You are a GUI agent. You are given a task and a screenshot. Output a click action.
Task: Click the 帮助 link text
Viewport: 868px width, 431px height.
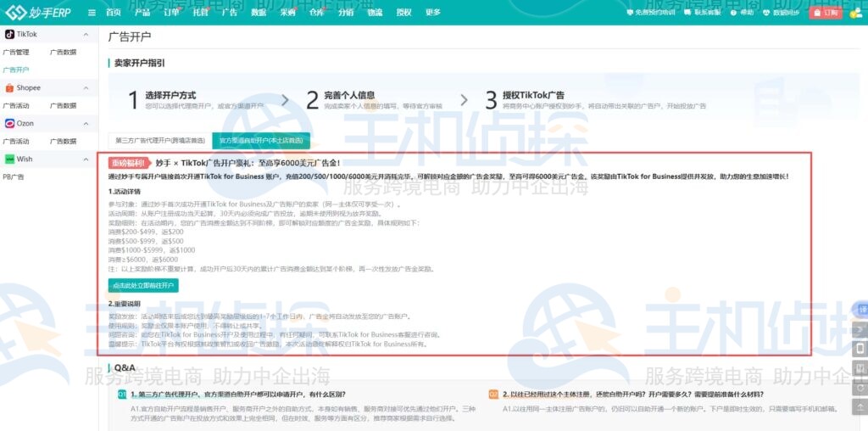click(747, 12)
